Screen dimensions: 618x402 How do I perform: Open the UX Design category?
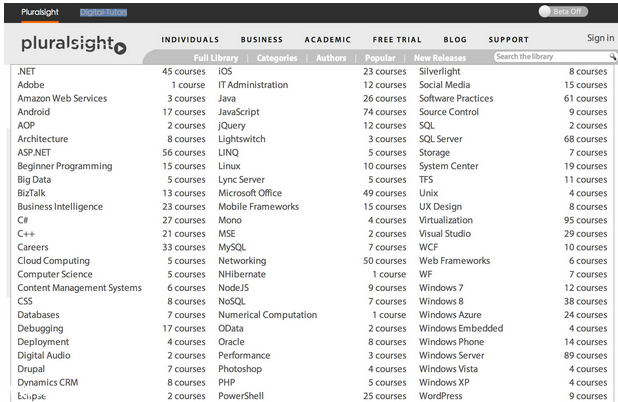pyautogui.click(x=440, y=207)
